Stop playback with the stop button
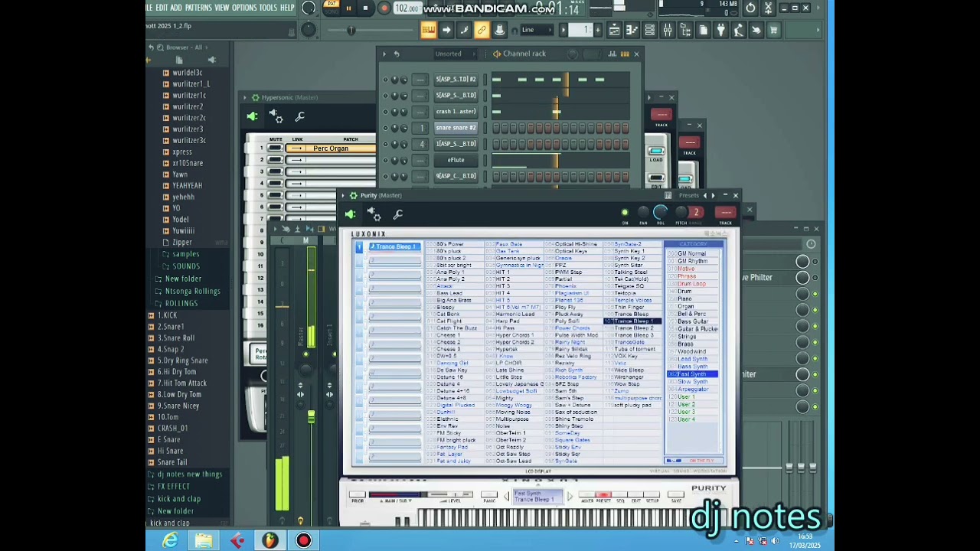The width and height of the screenshot is (980, 551). coord(364,8)
